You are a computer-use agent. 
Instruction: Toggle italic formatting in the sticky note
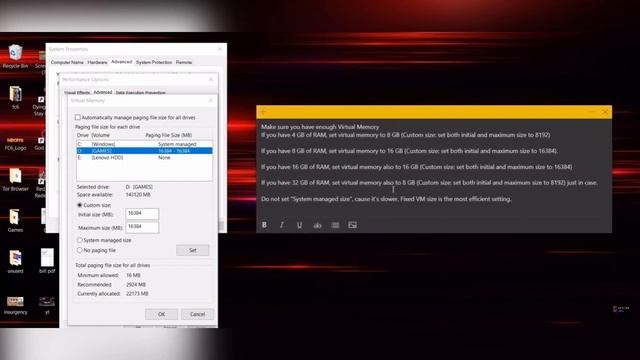(282, 225)
